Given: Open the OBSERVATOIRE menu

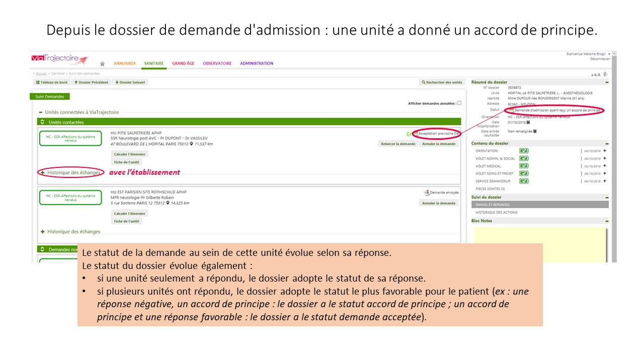Looking at the screenshot, I should (x=217, y=63).
